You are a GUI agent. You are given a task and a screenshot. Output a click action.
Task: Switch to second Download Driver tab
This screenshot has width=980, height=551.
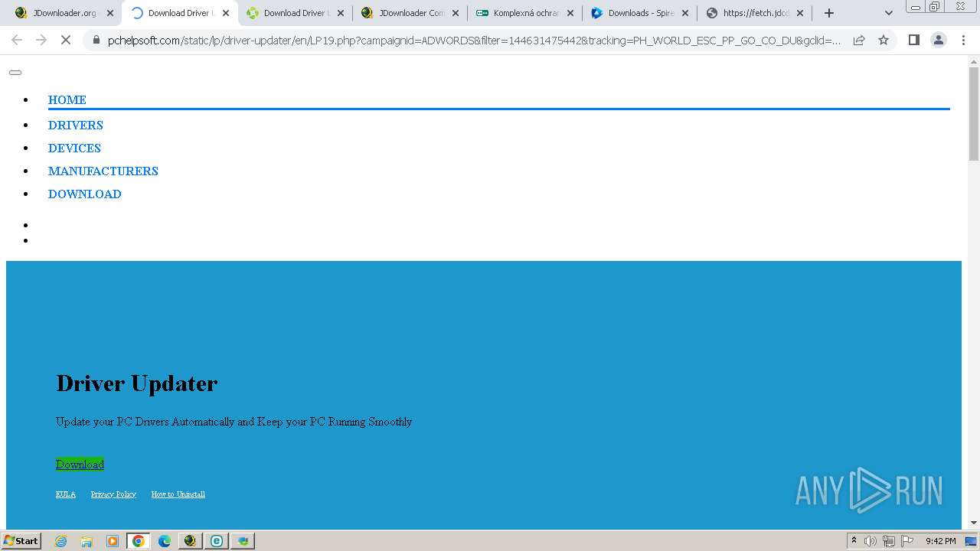[296, 13]
